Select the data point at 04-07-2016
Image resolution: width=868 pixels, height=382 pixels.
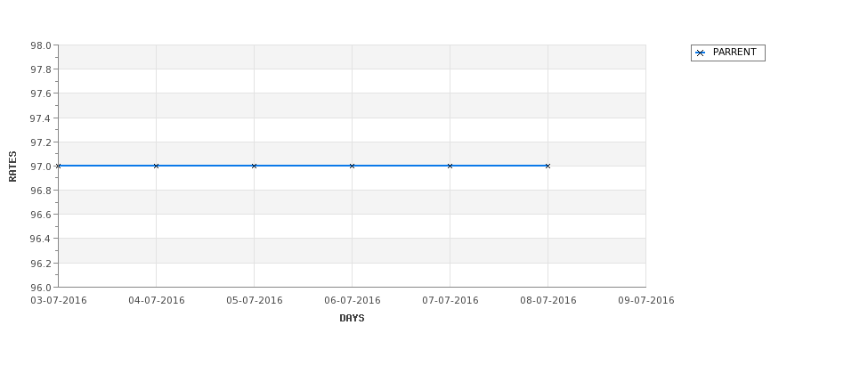point(156,167)
